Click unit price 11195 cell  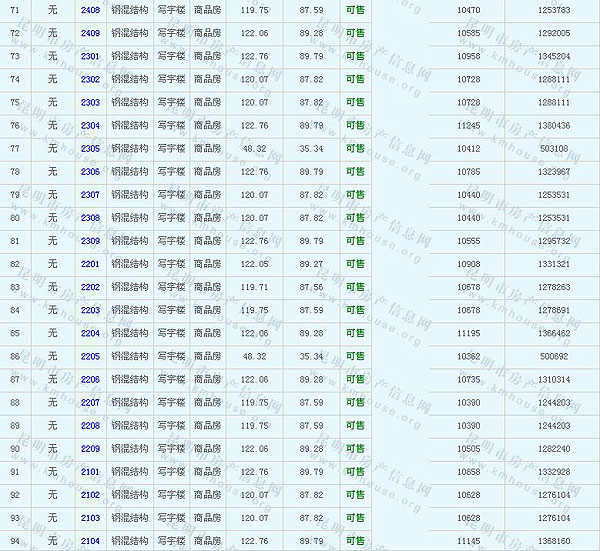coord(468,333)
